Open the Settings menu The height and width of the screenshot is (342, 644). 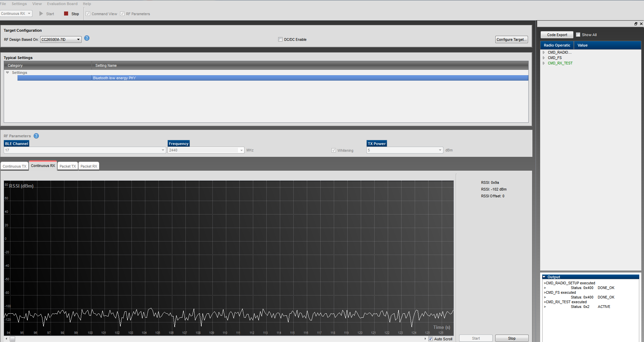tap(19, 4)
